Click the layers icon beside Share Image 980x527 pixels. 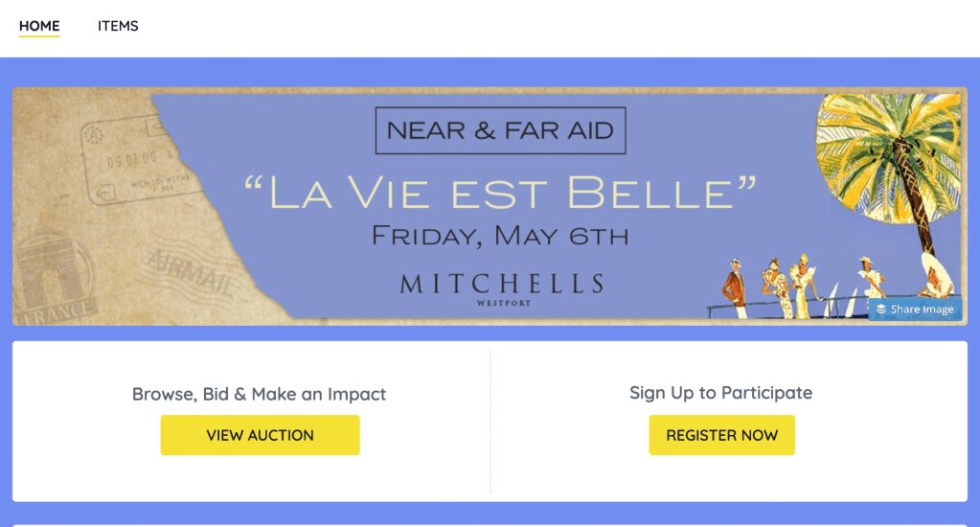click(x=880, y=309)
